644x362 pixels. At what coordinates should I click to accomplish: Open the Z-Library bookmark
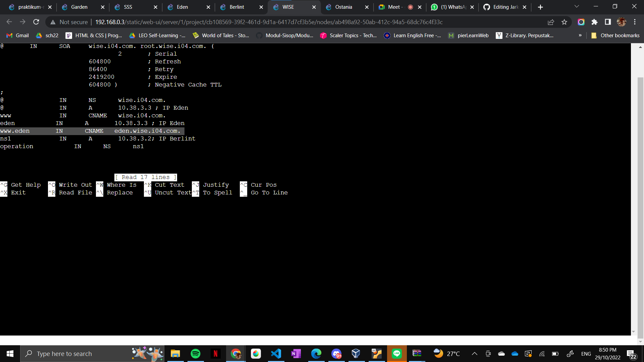525,35
